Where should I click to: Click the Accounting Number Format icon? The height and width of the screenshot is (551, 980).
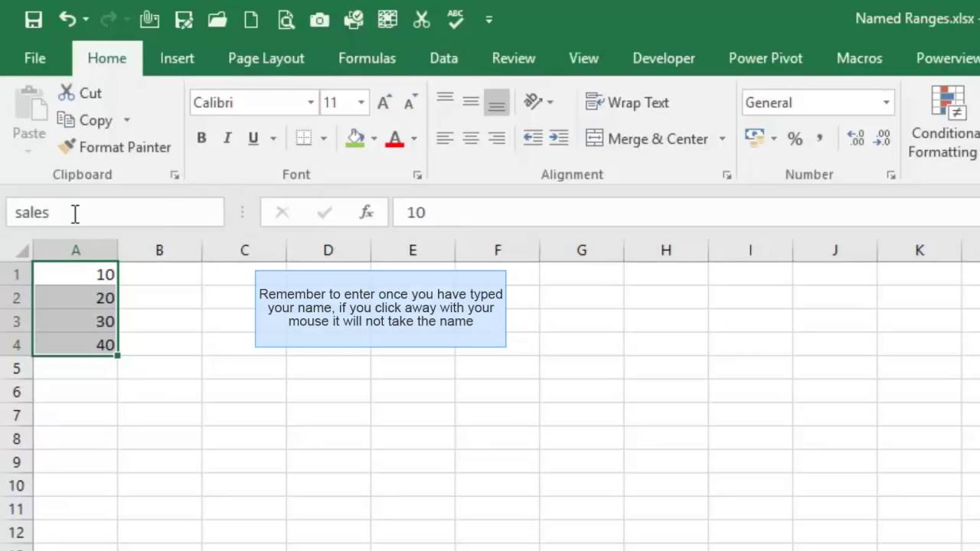(755, 139)
